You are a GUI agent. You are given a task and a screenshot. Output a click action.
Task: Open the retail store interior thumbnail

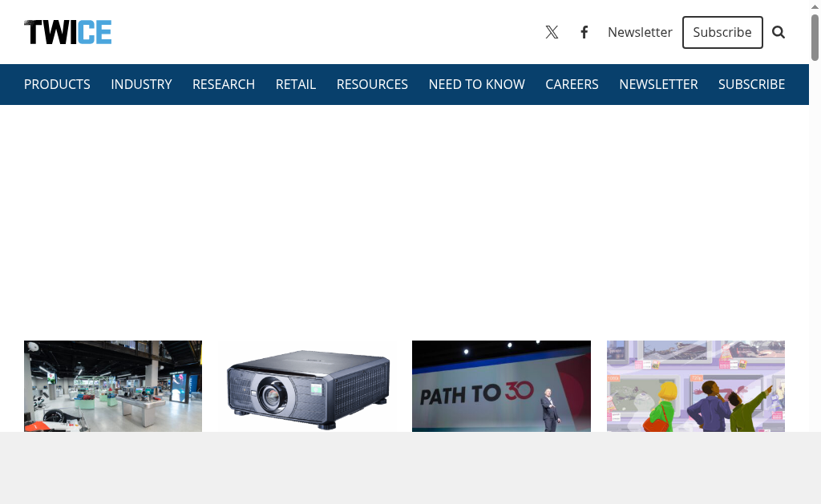[113, 386]
